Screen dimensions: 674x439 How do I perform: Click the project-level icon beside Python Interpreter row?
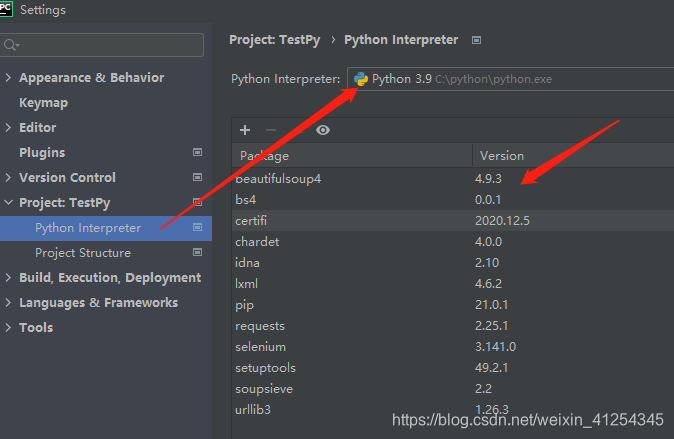197,227
